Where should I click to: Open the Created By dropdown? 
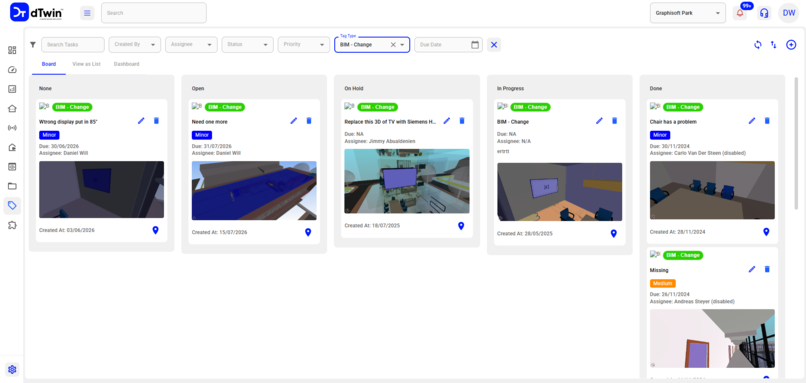pyautogui.click(x=135, y=45)
